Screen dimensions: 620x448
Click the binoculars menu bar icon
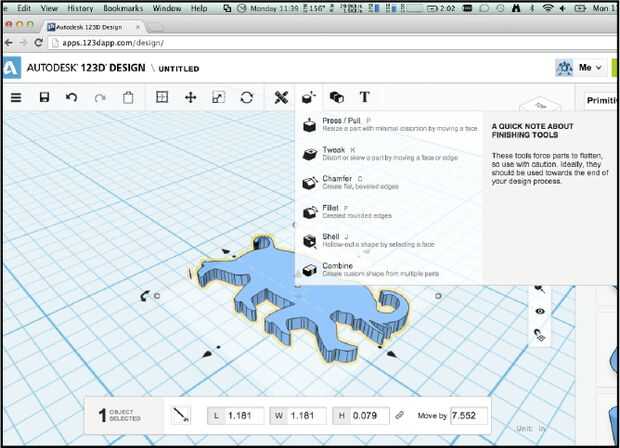(516, 8)
